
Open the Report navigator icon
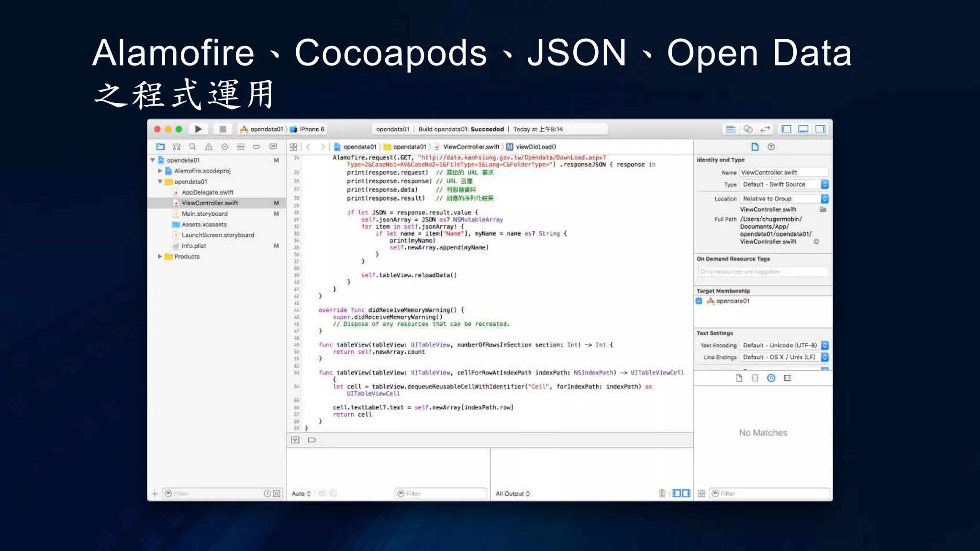[x=273, y=147]
